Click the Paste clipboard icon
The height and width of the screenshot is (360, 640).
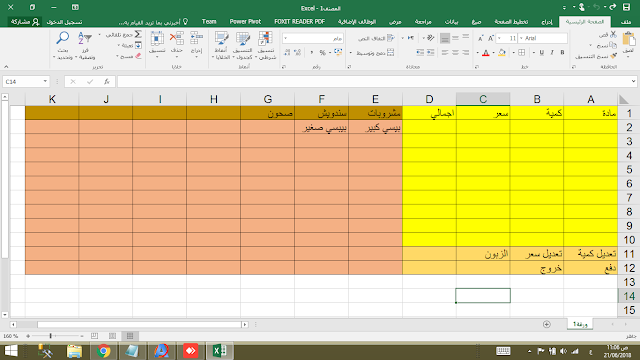tap(629, 40)
